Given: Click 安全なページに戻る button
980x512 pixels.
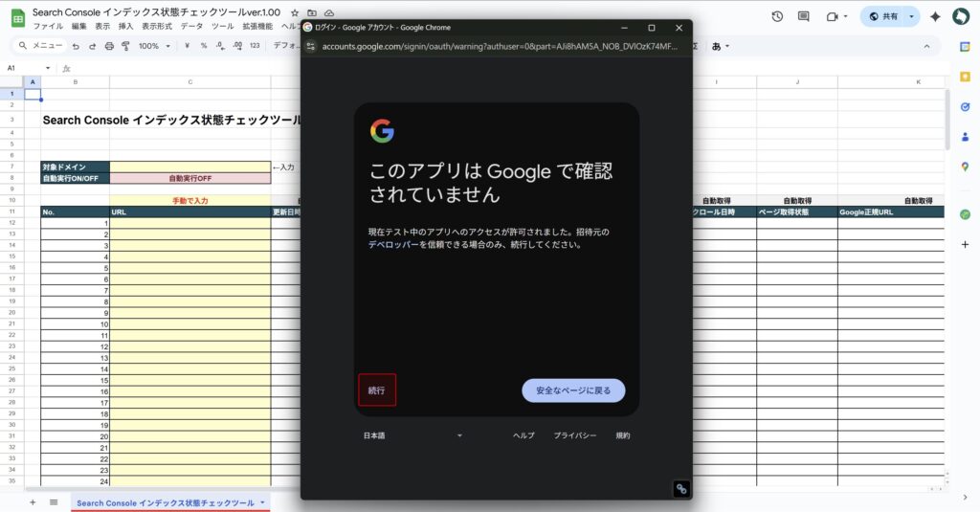Looking at the screenshot, I should point(573,390).
